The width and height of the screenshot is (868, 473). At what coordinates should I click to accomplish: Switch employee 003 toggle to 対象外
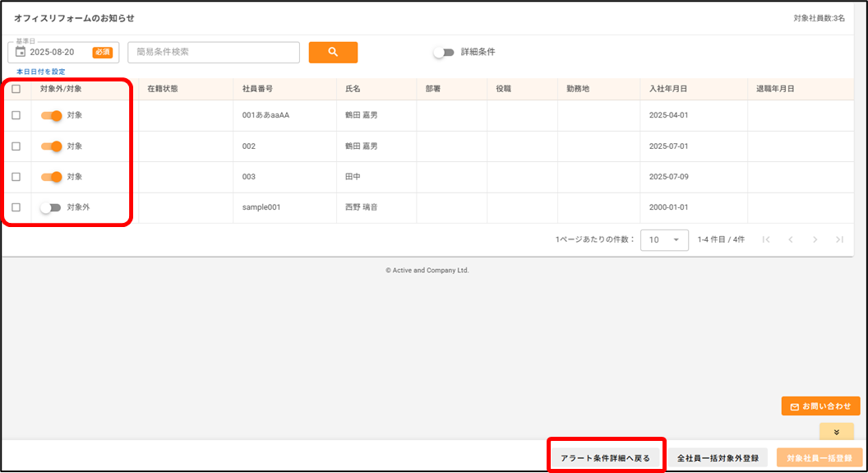point(52,177)
